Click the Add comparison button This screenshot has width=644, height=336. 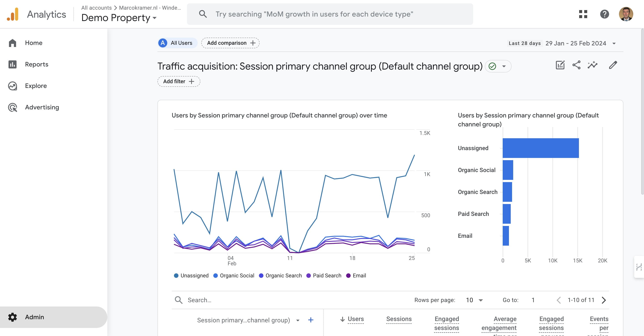230,43
